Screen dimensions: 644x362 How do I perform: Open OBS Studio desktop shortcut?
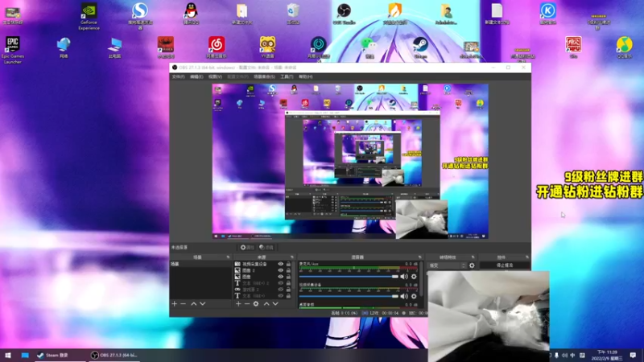click(344, 14)
